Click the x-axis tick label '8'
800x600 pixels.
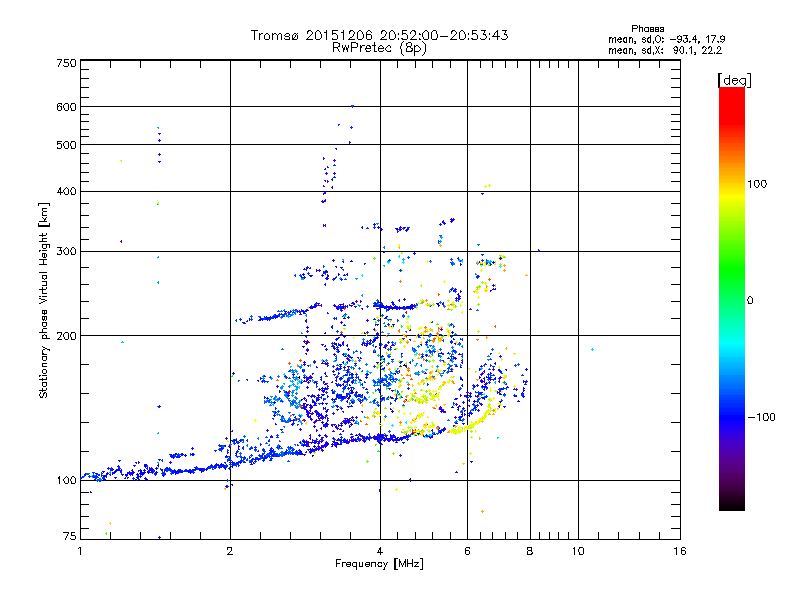[x=530, y=551]
